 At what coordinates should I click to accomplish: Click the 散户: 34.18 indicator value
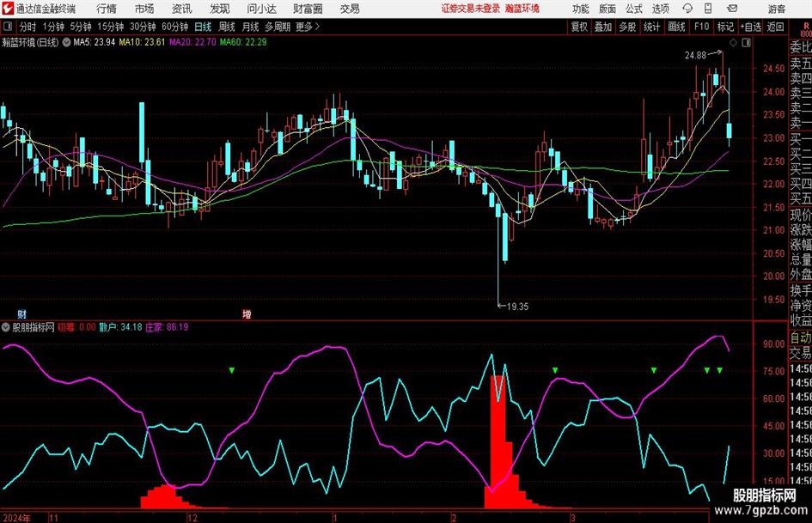(x=120, y=327)
